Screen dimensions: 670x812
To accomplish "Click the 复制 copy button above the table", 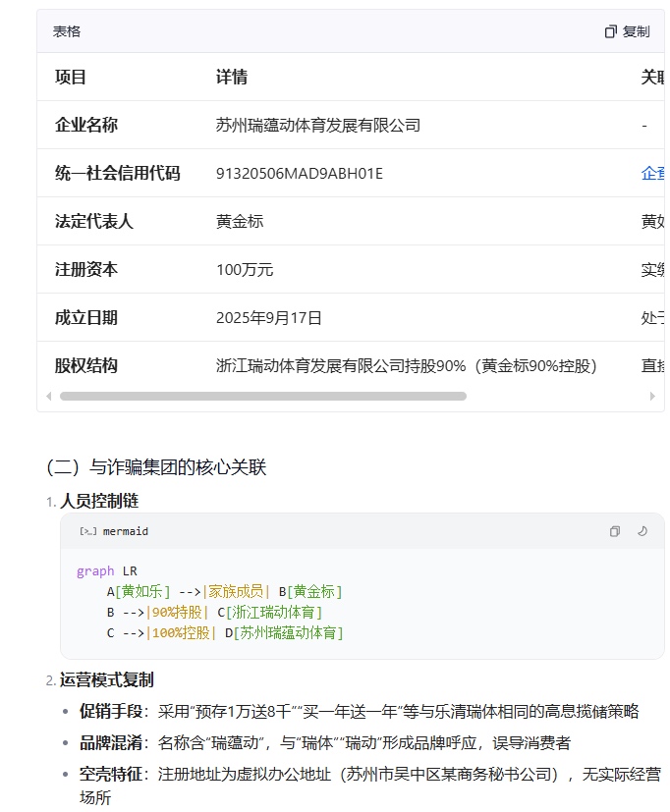I will 627,31.
